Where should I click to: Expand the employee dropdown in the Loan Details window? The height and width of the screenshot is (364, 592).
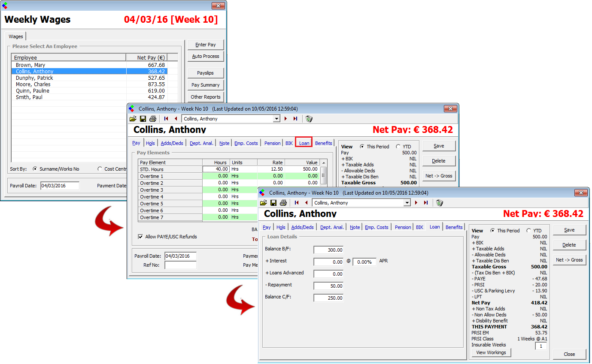click(407, 203)
